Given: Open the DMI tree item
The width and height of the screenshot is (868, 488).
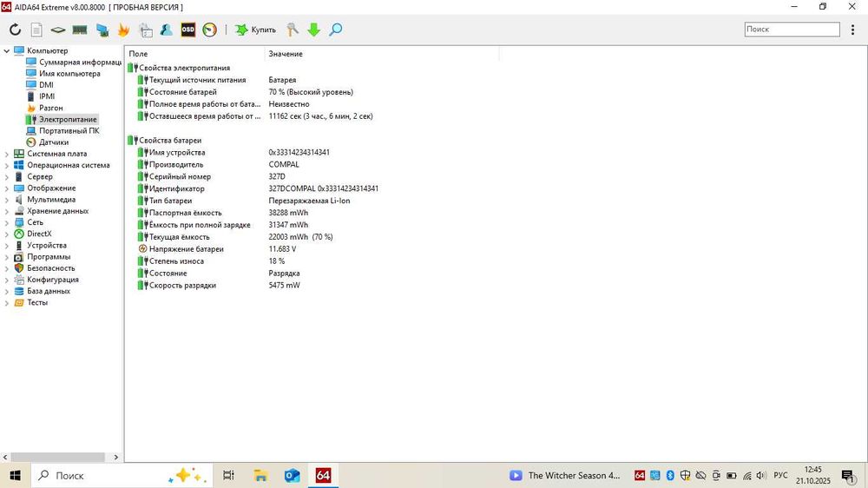Looking at the screenshot, I should [47, 85].
